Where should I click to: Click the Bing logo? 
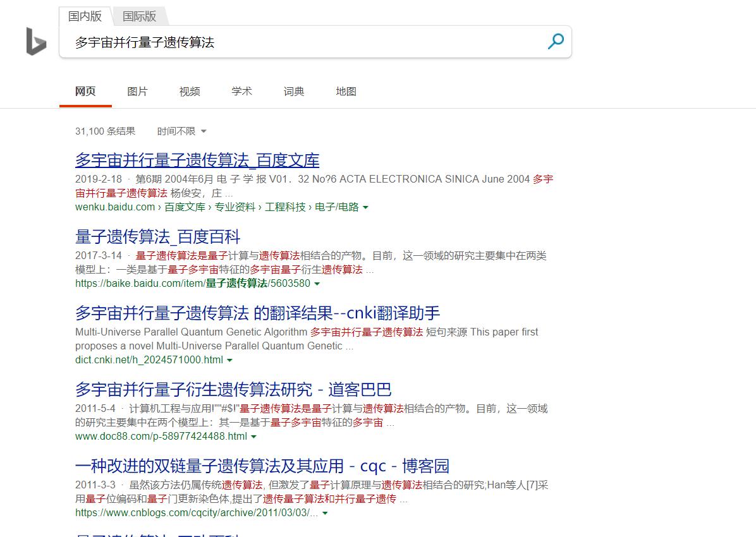35,43
